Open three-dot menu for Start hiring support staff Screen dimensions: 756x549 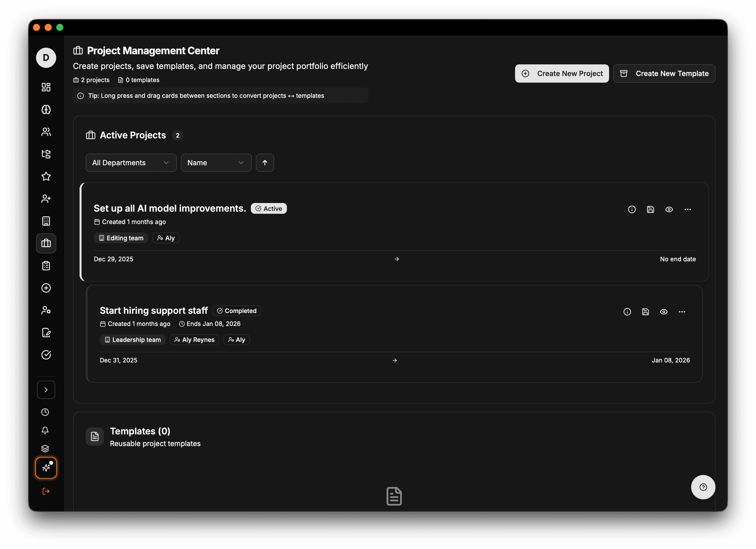tap(682, 312)
